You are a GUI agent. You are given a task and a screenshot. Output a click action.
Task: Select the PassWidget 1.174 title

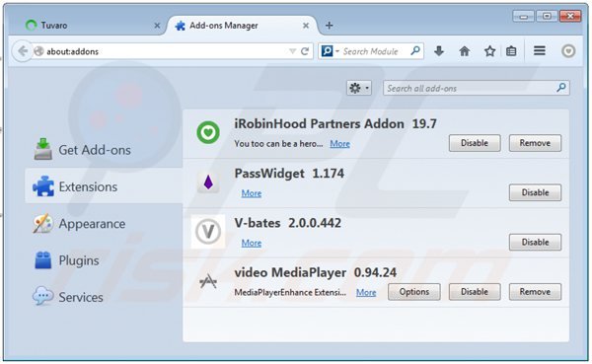tap(289, 174)
